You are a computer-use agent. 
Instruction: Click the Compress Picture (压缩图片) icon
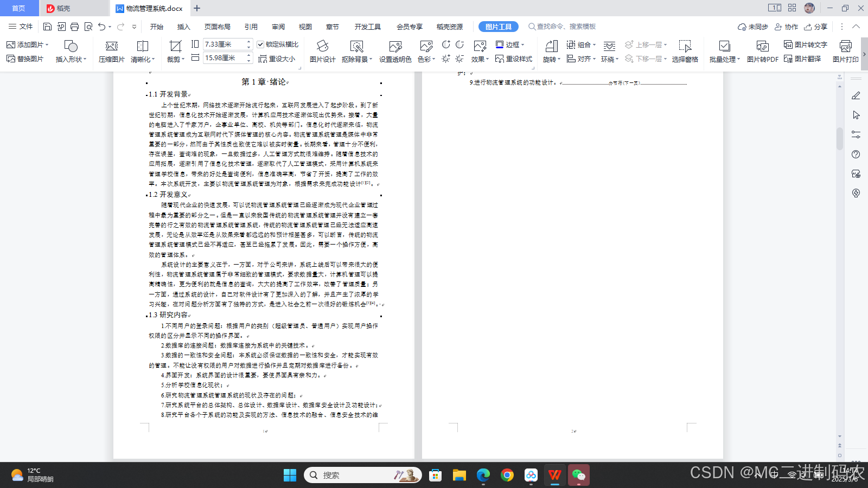tap(112, 52)
